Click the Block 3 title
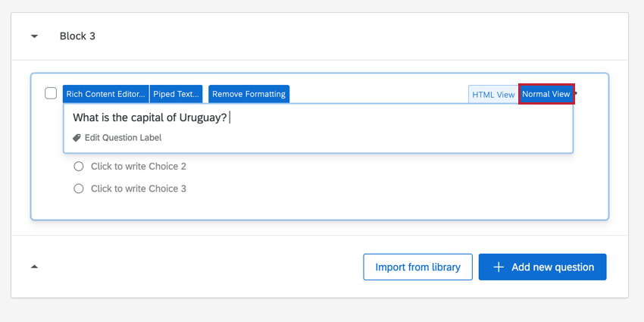The height and width of the screenshot is (322, 644). pyautogui.click(x=77, y=36)
